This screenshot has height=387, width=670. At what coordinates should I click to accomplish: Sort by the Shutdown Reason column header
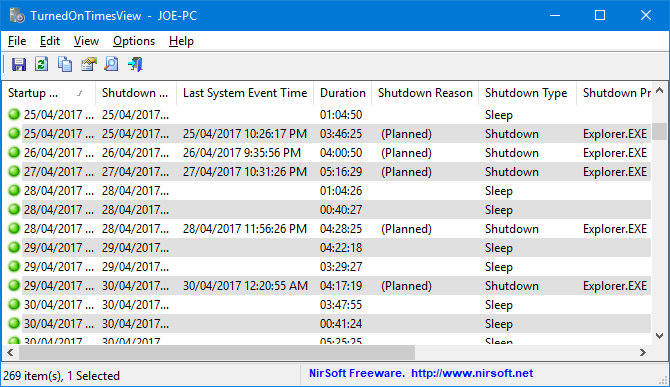coord(425,93)
